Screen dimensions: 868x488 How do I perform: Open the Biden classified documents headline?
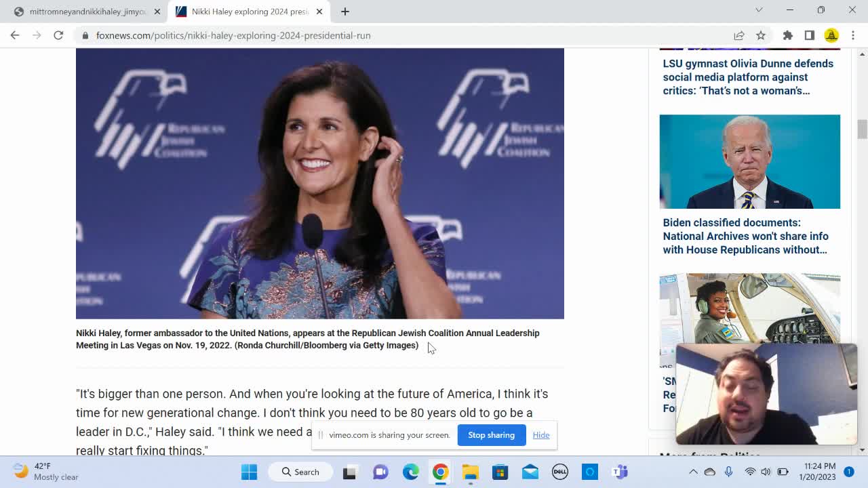tap(746, 236)
